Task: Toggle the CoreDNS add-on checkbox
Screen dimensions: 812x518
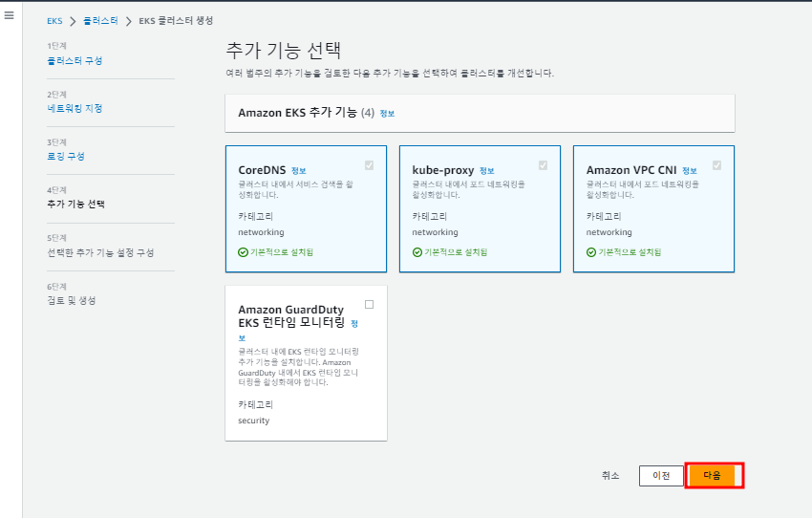Action: [x=370, y=165]
